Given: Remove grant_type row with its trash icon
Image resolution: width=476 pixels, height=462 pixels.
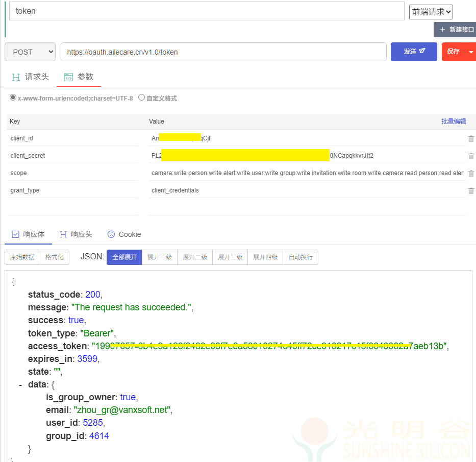Looking at the screenshot, I should [x=470, y=190].
